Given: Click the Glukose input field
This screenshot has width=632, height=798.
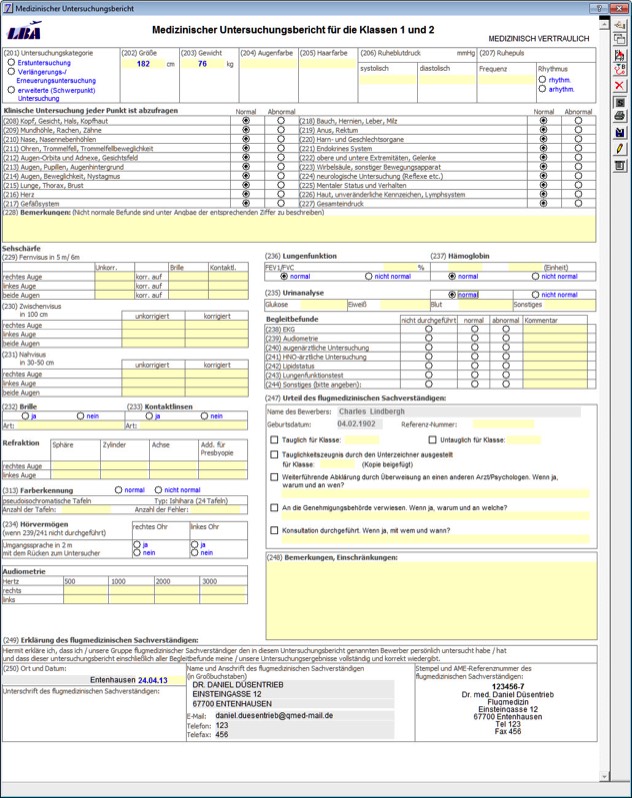Looking at the screenshot, I should coord(323,304).
